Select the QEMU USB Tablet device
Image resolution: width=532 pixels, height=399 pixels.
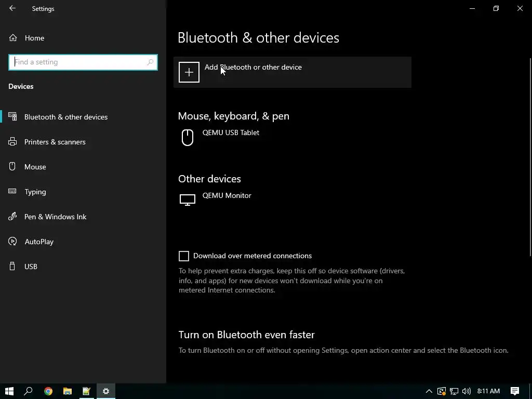pyautogui.click(x=292, y=137)
